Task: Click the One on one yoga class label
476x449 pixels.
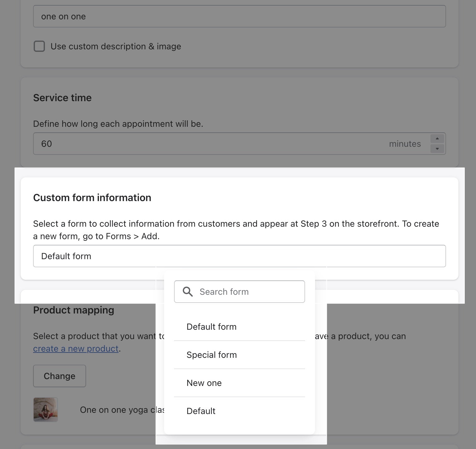Action: (122, 410)
